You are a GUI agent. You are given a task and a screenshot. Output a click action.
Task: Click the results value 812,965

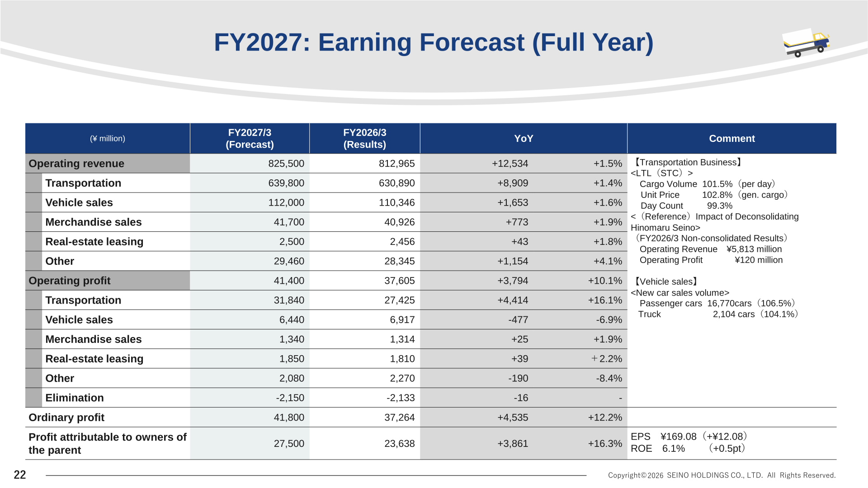[396, 164]
